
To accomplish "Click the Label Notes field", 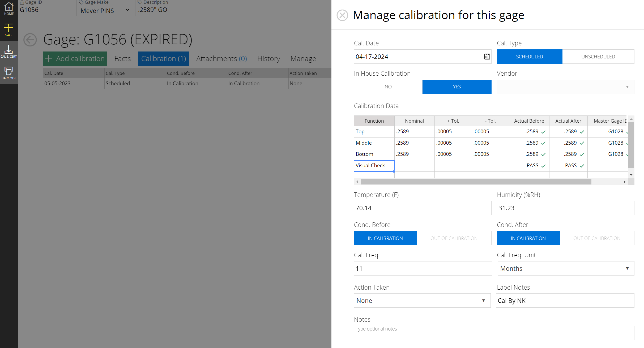I will (565, 300).
